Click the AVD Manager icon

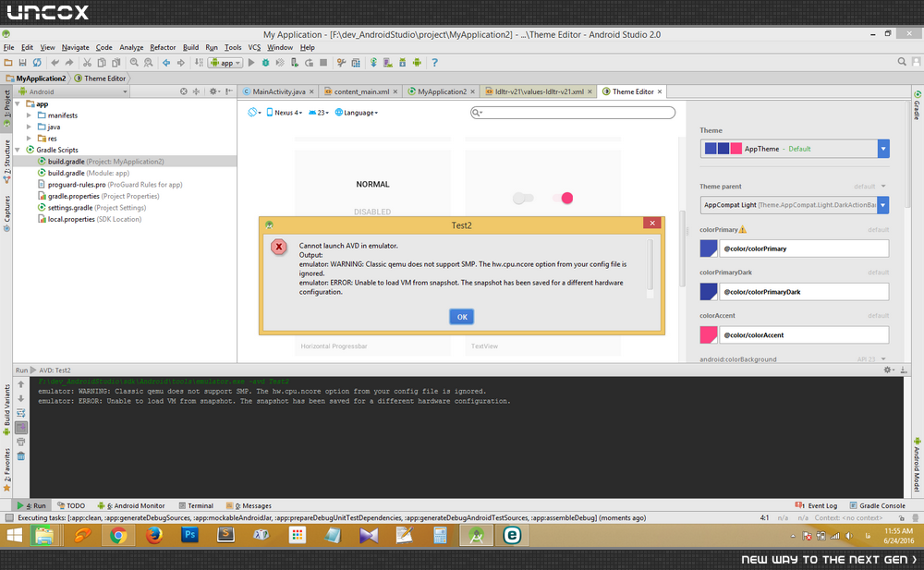(388, 63)
